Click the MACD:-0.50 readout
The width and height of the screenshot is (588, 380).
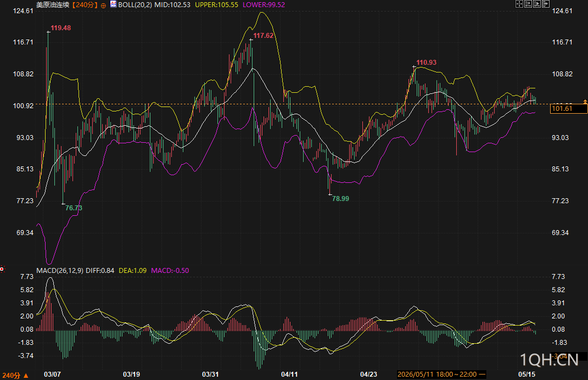pyautogui.click(x=170, y=271)
